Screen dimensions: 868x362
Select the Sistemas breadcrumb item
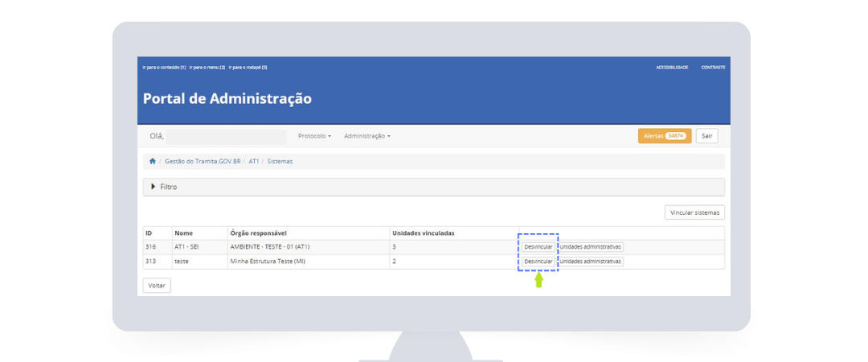[280, 162]
